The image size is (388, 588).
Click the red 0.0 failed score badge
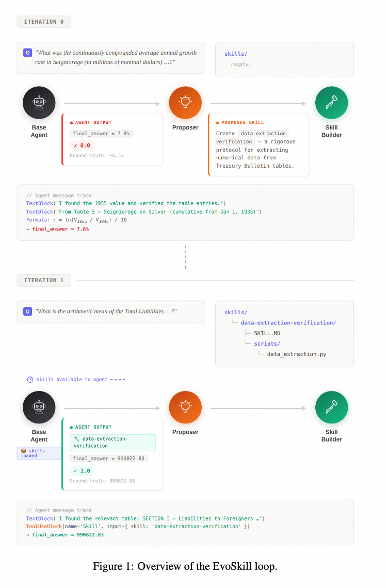(82, 145)
